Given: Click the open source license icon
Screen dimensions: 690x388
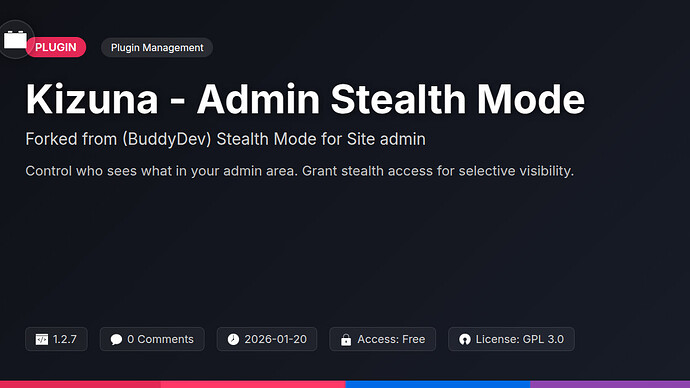Looking at the screenshot, I should [465, 339].
